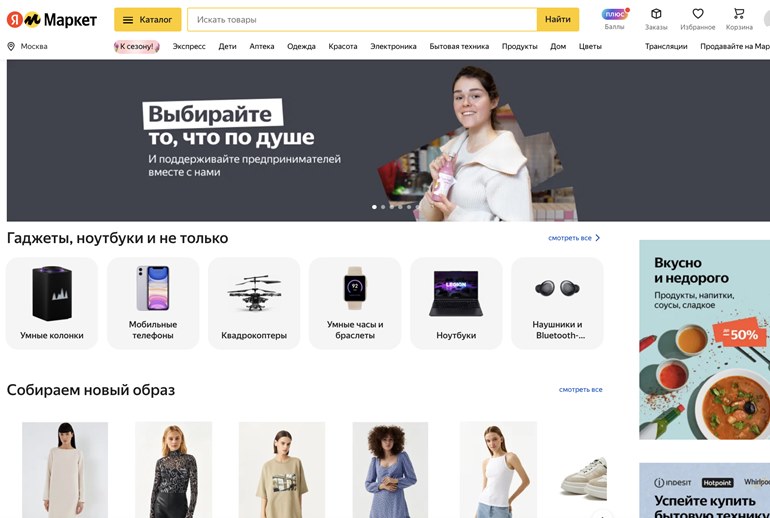Click the Яндекс Маркет logo

[52, 20]
